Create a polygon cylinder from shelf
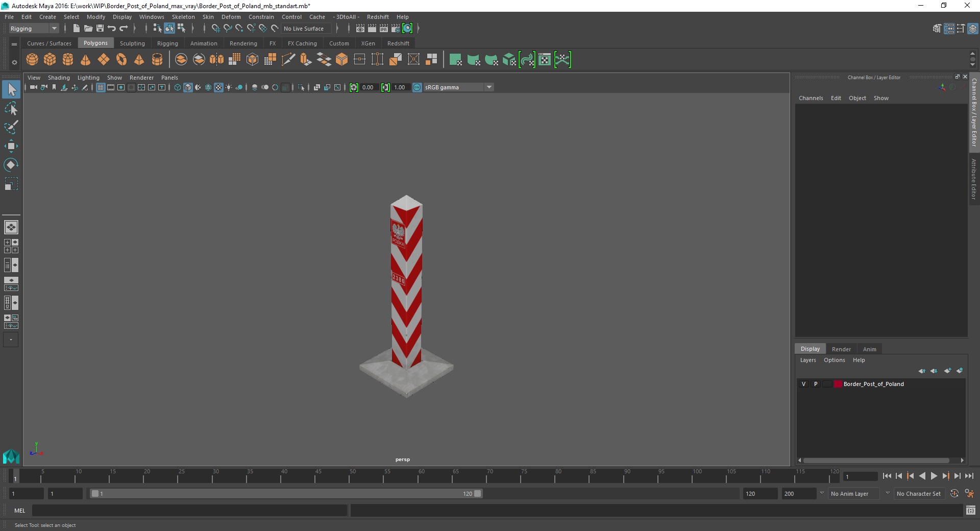The height and width of the screenshot is (531, 980). [x=68, y=60]
